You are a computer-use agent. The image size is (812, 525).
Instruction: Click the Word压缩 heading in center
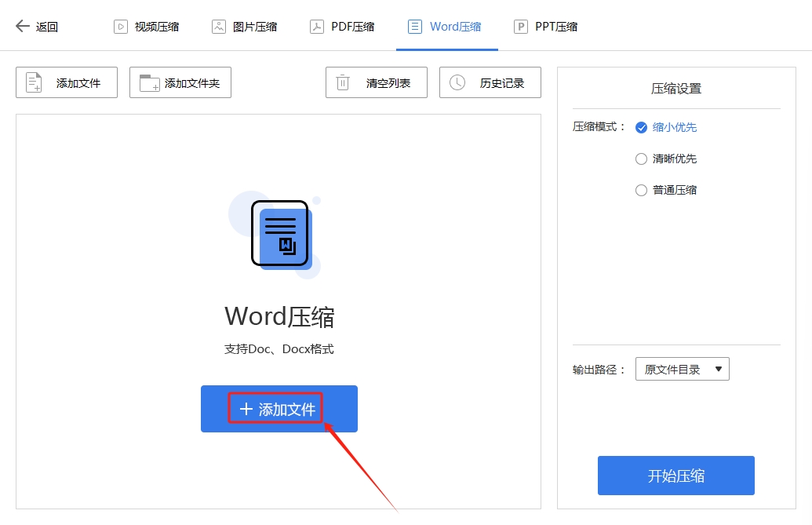pos(279,316)
